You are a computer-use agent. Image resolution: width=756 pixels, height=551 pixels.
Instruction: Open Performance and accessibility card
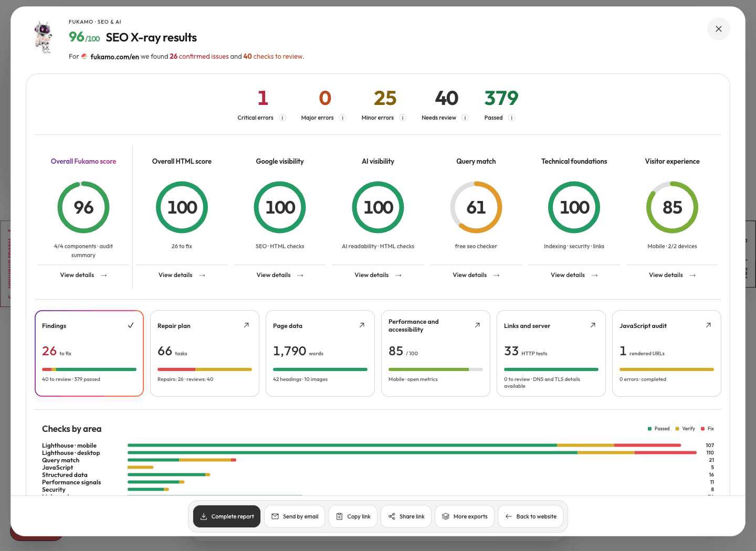[436, 353]
